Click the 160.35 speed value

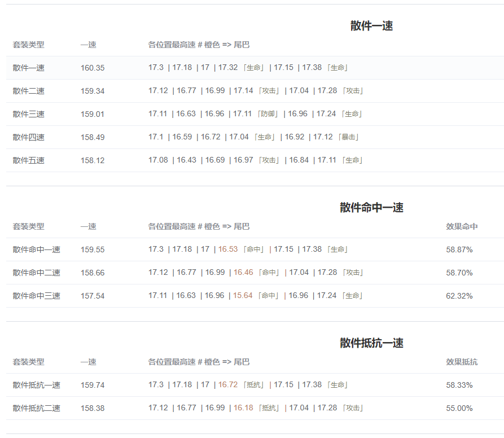coord(93,68)
